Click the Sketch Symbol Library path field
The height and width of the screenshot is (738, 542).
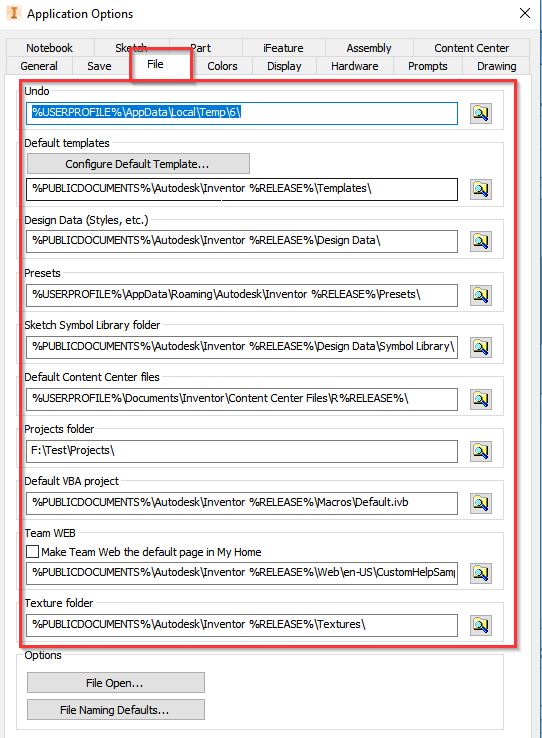[x=242, y=347]
